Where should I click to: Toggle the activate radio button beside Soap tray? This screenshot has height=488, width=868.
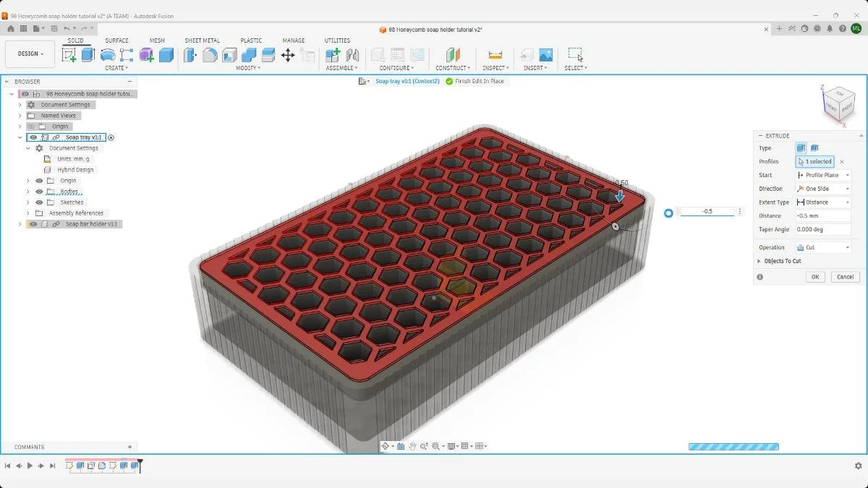coord(111,137)
